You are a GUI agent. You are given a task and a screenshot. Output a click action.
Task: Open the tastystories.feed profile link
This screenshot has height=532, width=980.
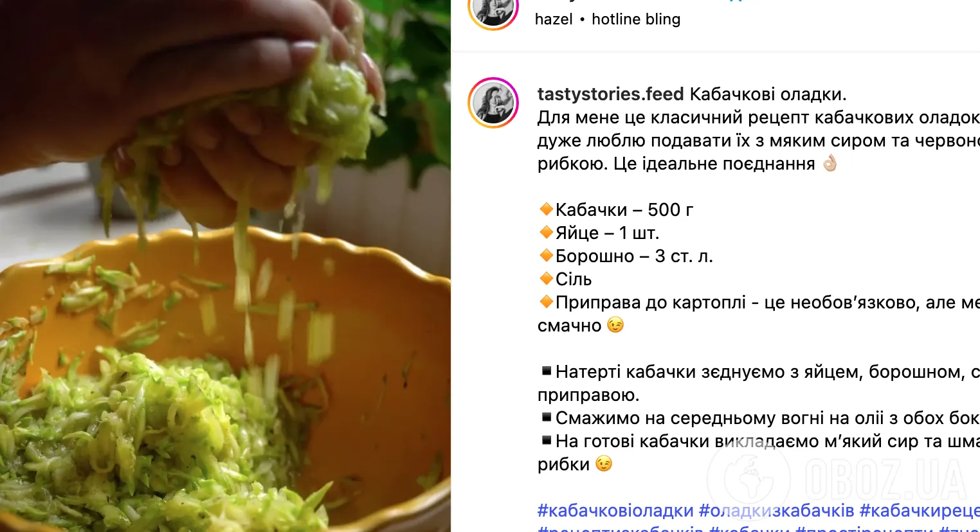pyautogui.click(x=610, y=94)
